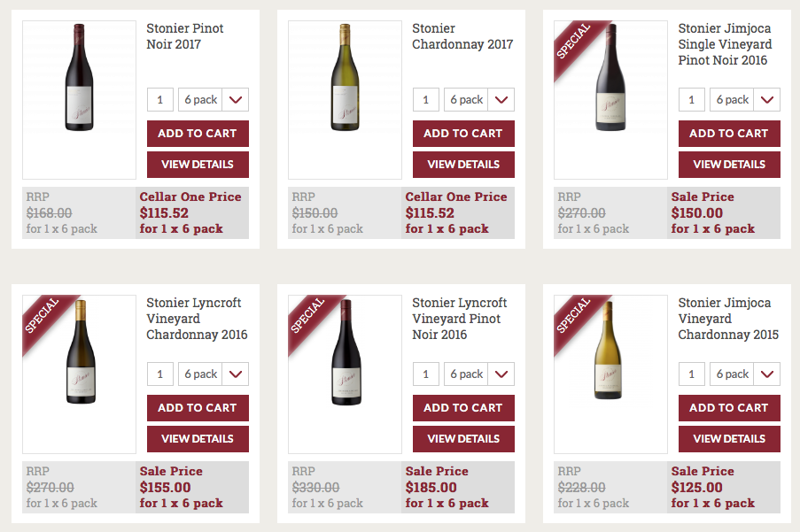Click Stonier Jimjoca Vineyard Chardonnay 2015 title
The width and height of the screenshot is (800, 532).
[x=728, y=319]
